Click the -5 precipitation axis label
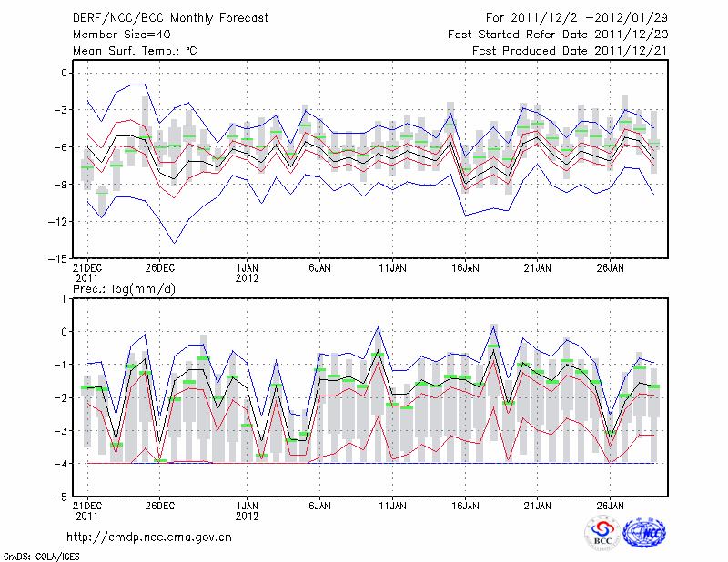 59,497
